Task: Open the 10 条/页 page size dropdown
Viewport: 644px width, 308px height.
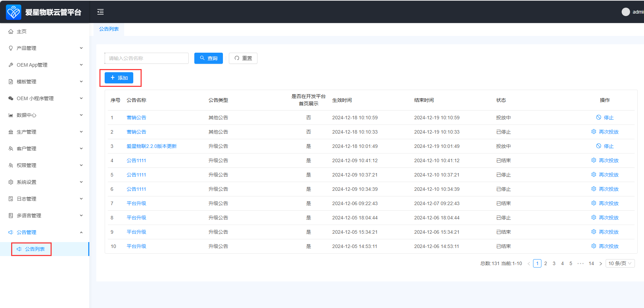Action: pos(620,263)
